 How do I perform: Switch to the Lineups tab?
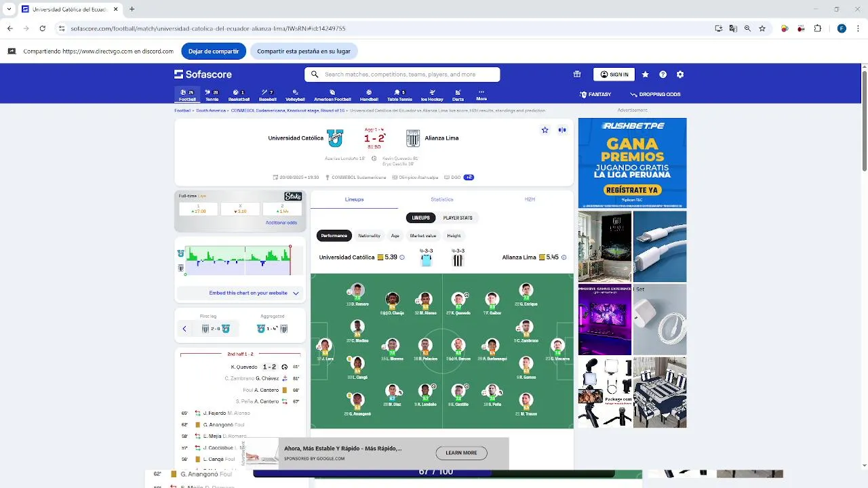click(354, 199)
